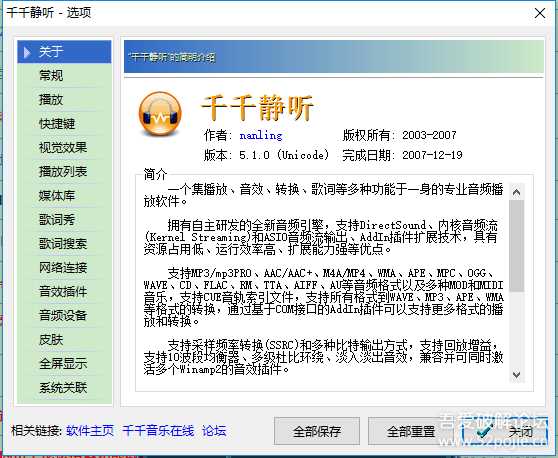
Task: Open the 皮肤 settings page
Action: [x=51, y=339]
